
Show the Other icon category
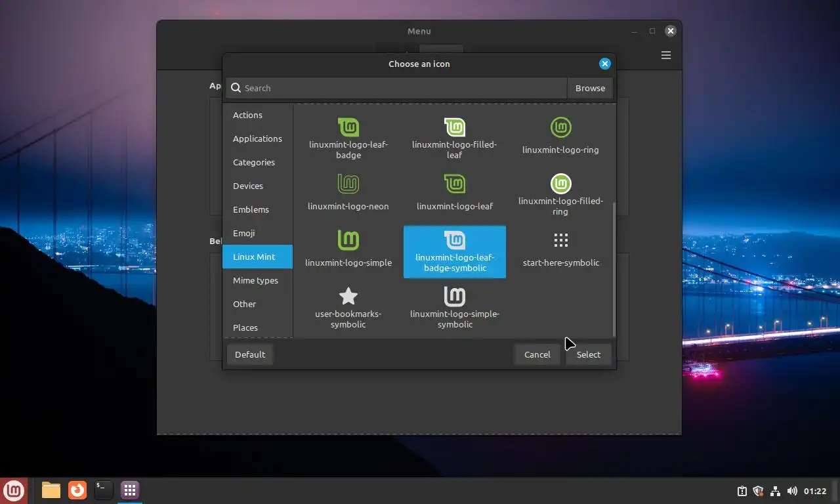[x=257, y=304]
